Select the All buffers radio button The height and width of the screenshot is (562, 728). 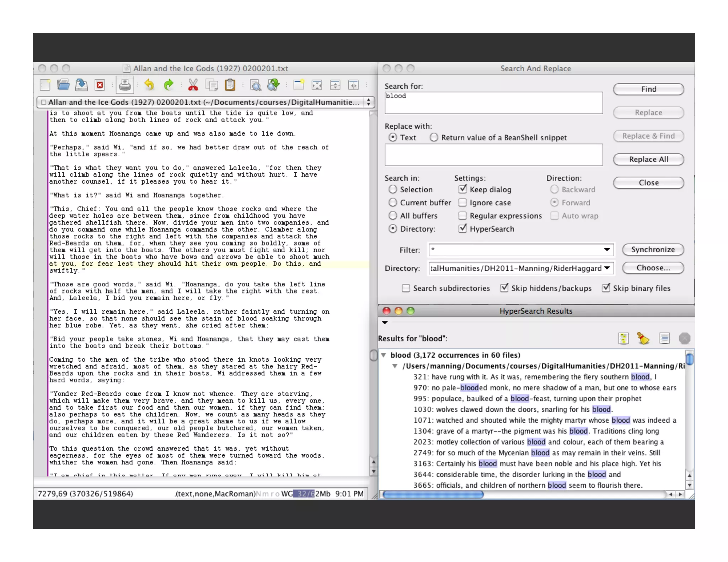pos(392,216)
